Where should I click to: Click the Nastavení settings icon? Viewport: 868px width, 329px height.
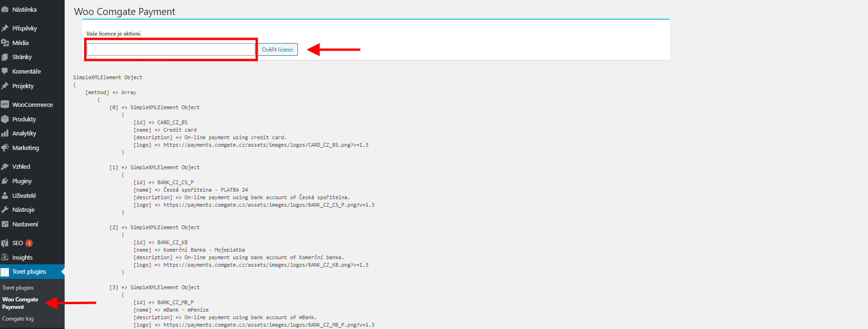click(x=5, y=224)
